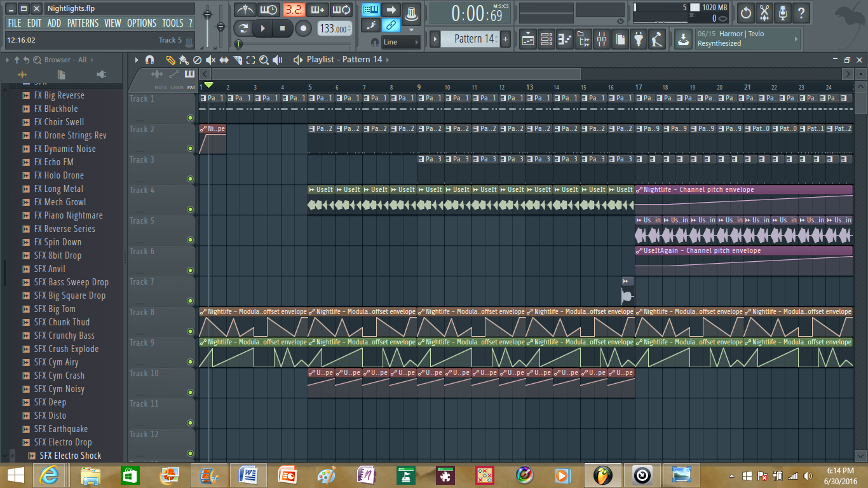Choose the Select marquee tool
Image resolution: width=868 pixels, height=488 pixels.
pos(250,60)
